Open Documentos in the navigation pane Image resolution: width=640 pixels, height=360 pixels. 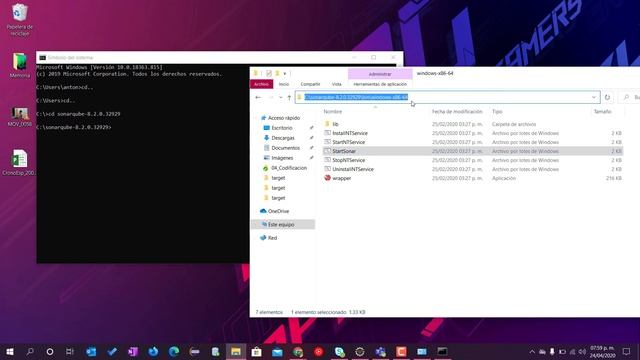[x=285, y=148]
